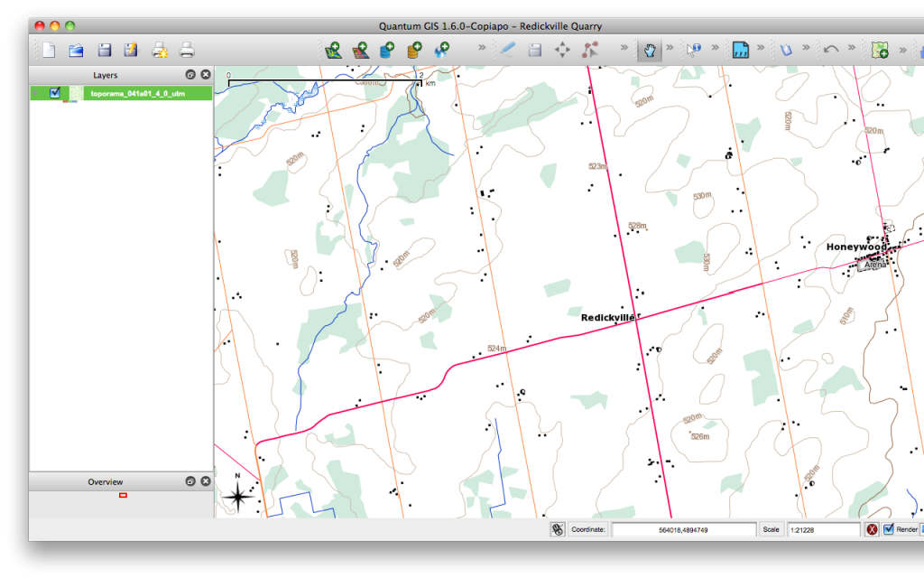
Task: Toggle editing mode with the pencil icon
Action: click(x=508, y=50)
